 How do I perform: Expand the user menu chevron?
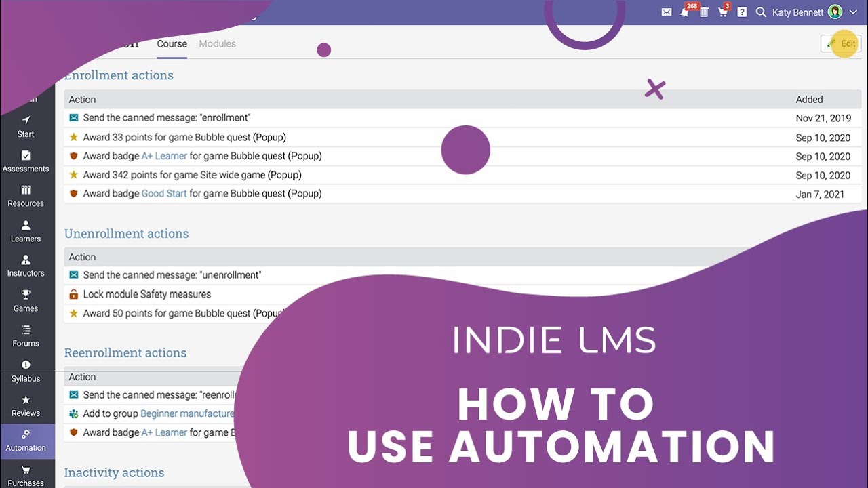tap(853, 12)
